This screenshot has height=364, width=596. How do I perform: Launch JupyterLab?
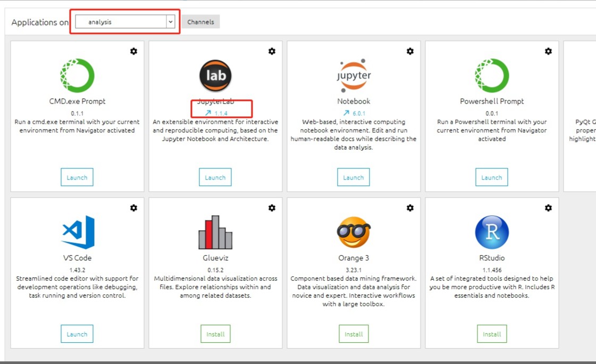(215, 177)
